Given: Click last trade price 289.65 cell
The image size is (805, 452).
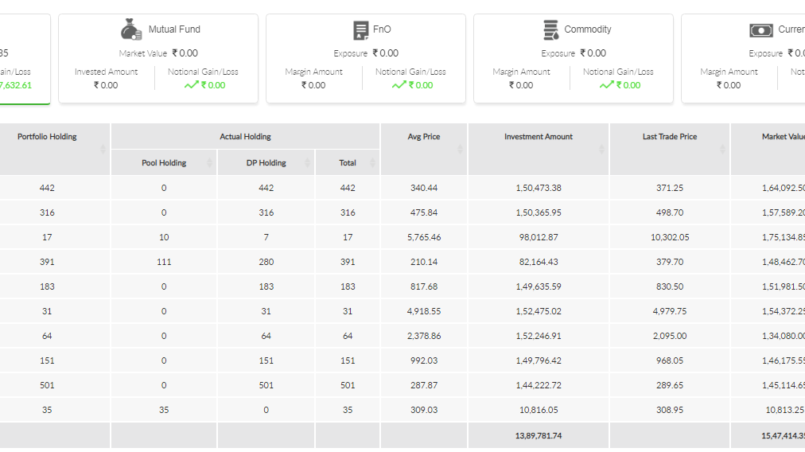Looking at the screenshot, I should tap(669, 385).
